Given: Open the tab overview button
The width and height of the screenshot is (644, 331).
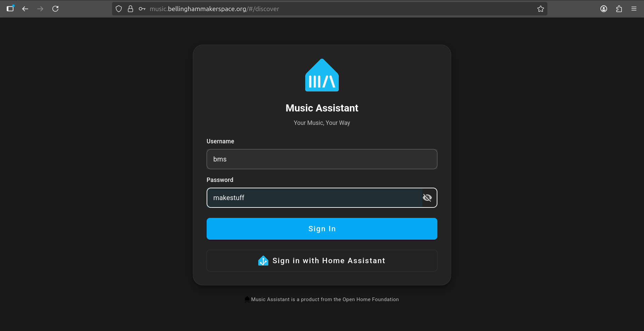Looking at the screenshot, I should tap(10, 8).
